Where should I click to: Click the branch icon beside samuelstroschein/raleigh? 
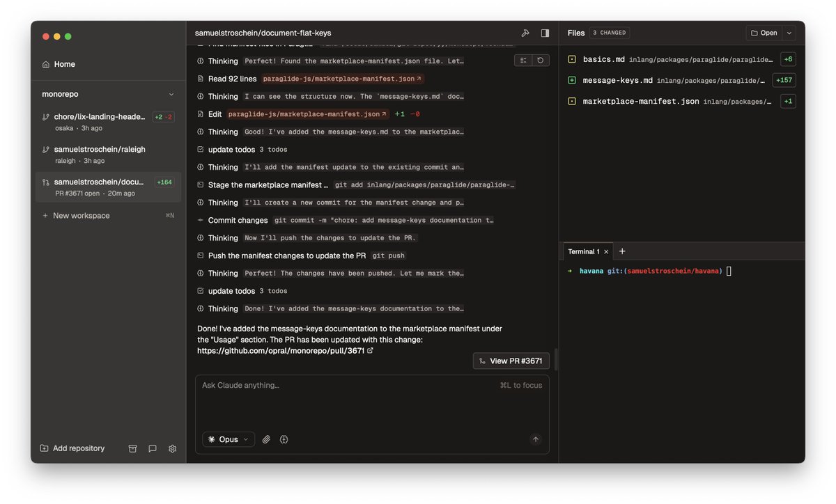[46, 150]
